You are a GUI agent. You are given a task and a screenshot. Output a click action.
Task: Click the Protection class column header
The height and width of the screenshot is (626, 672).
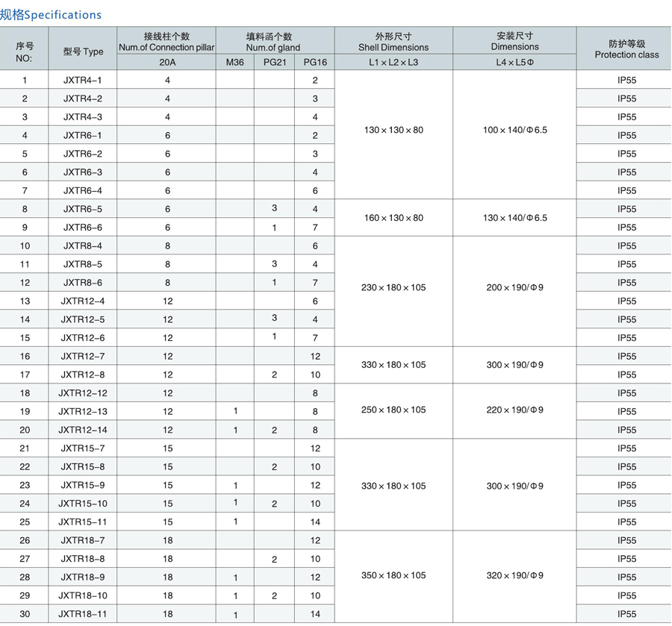[626, 49]
